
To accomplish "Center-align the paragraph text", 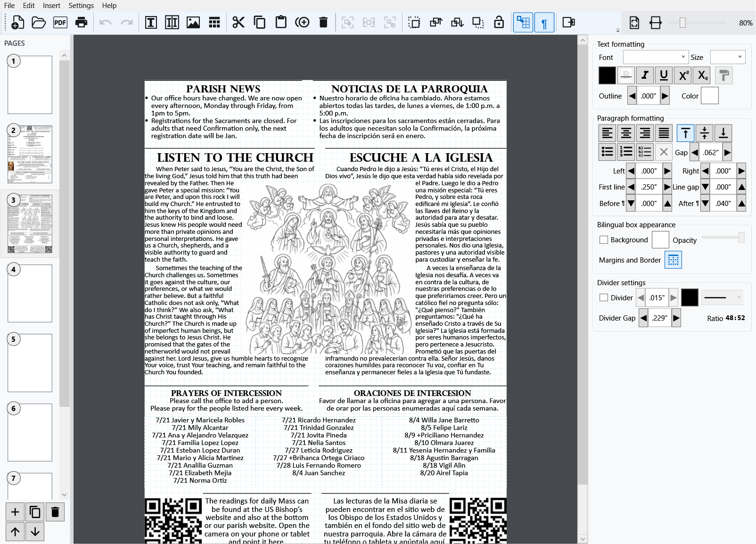I will 626,133.
